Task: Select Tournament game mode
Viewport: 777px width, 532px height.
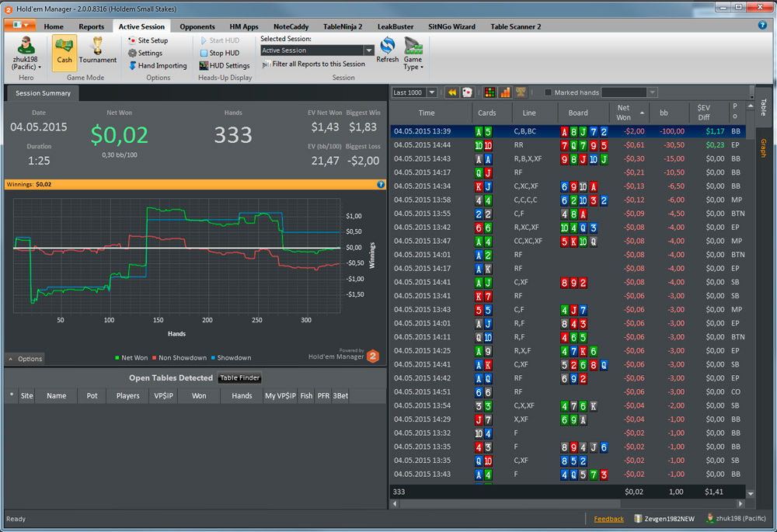Action: 98,52
